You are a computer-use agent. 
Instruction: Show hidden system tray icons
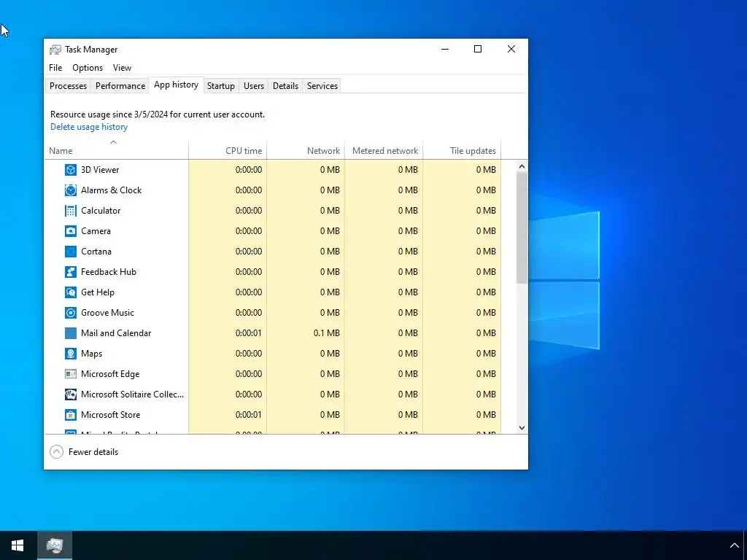point(734,545)
